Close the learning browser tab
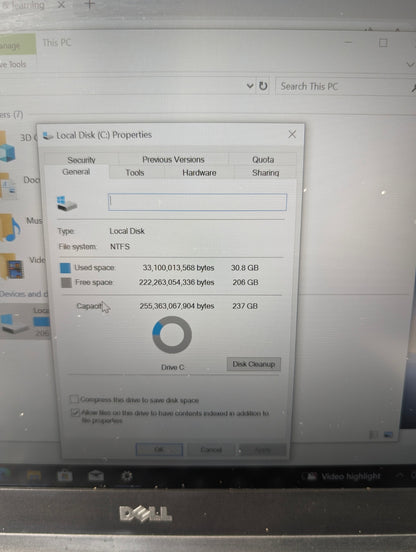The image size is (416, 552). pyautogui.click(x=61, y=5)
